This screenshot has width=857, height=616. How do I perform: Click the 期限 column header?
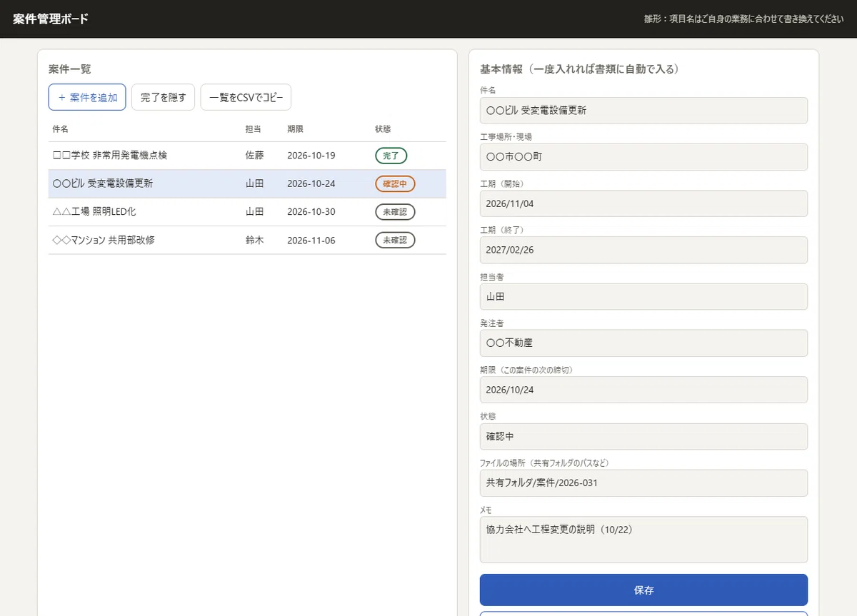coord(295,129)
